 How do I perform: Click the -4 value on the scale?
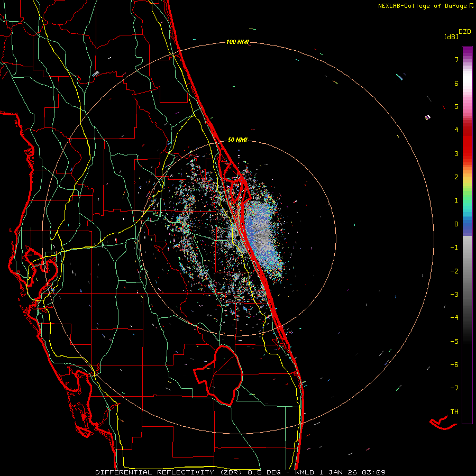point(454,317)
